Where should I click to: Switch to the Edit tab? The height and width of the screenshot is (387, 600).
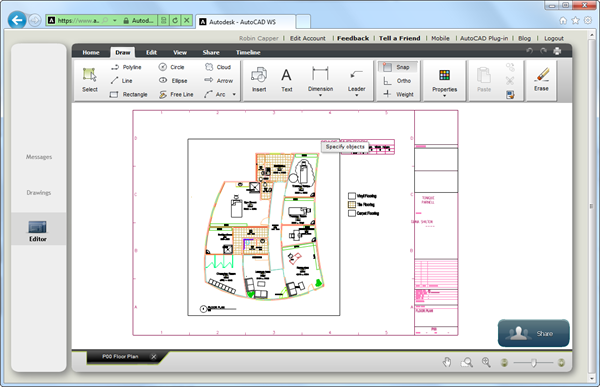151,52
